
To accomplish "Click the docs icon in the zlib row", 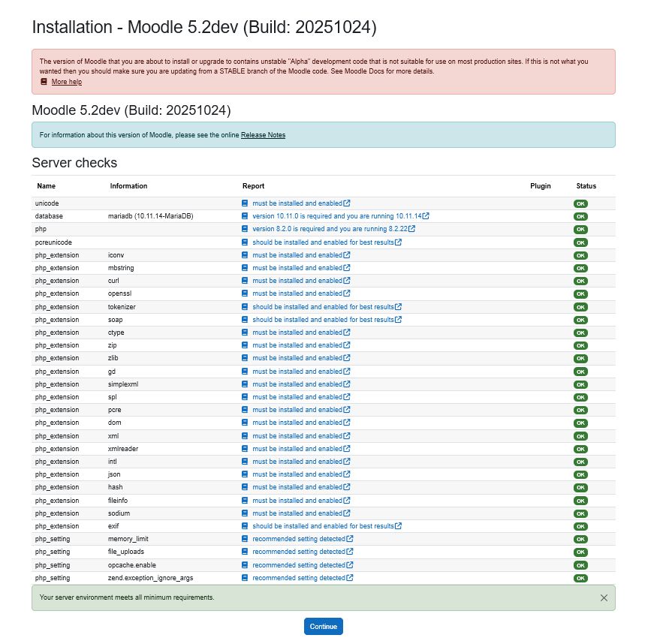I will coord(244,357).
